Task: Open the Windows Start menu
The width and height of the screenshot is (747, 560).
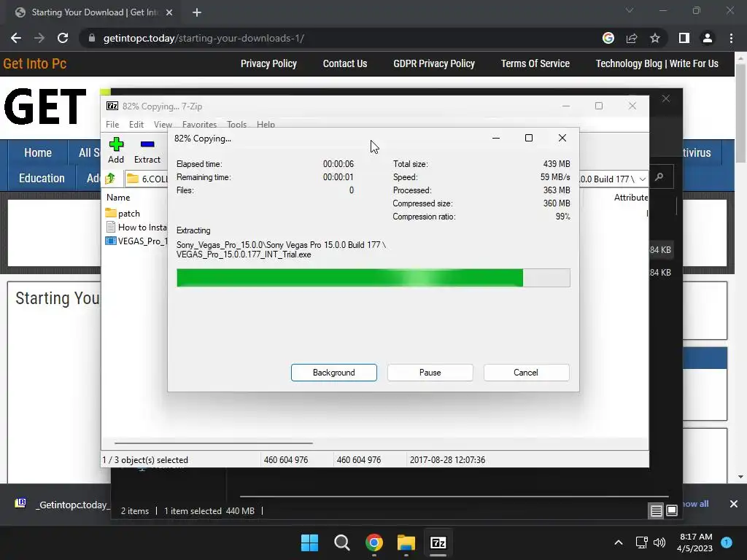Action: (309, 542)
